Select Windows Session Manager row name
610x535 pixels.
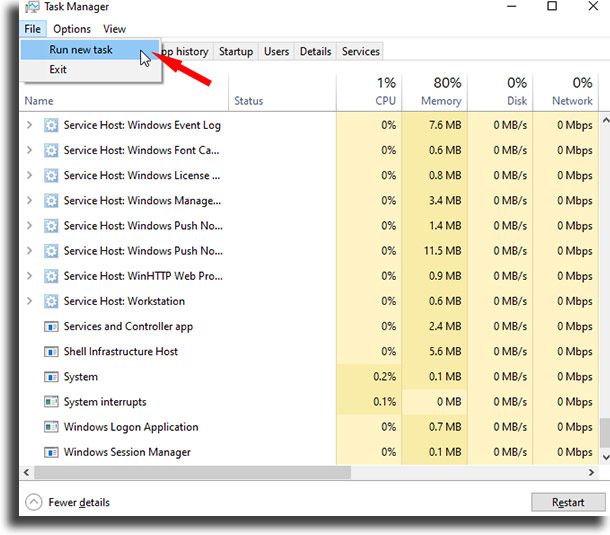(127, 452)
